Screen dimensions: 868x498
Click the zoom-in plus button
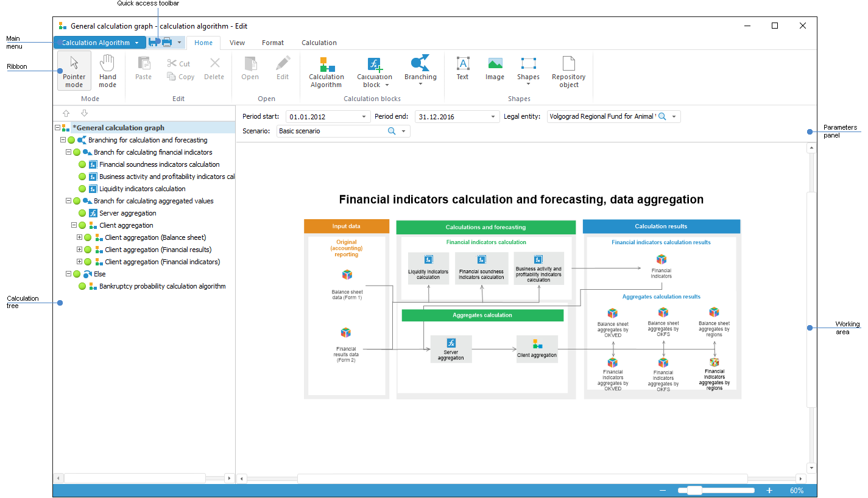769,491
